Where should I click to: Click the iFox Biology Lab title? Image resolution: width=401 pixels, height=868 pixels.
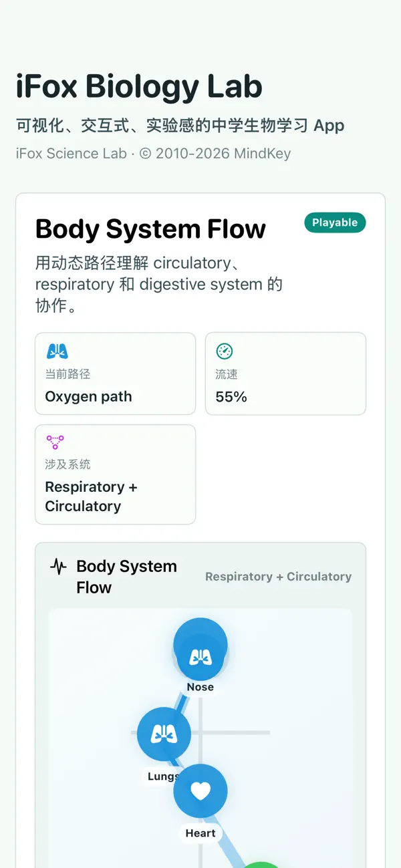point(139,87)
